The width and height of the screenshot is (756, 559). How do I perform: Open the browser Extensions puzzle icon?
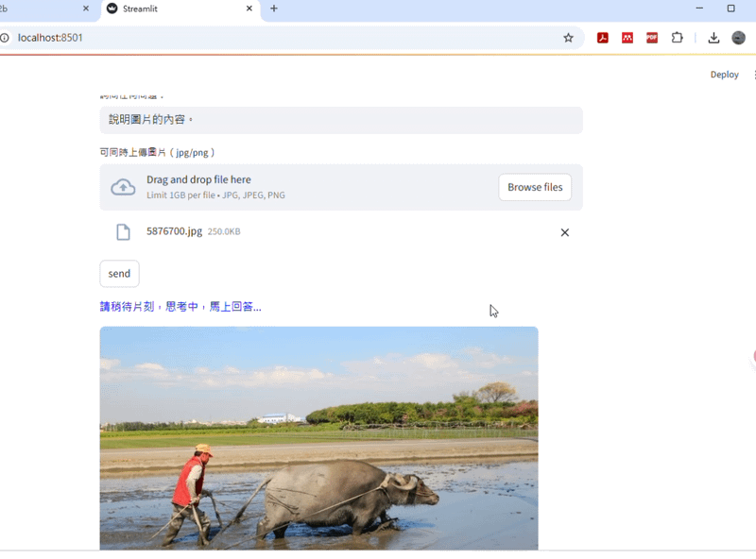(x=677, y=38)
